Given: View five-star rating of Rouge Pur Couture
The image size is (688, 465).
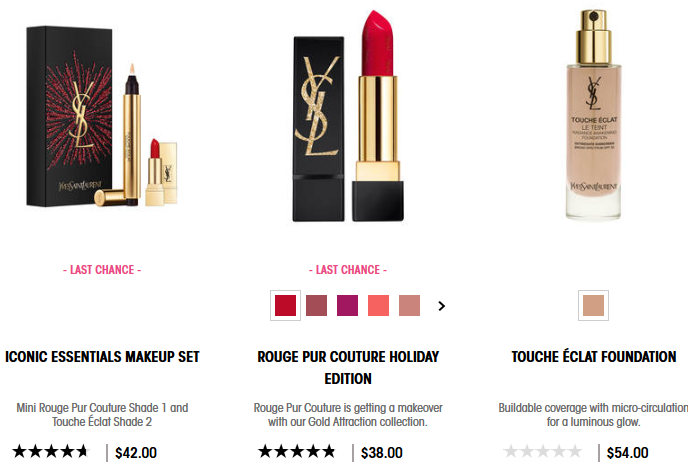Looking at the screenshot, I should coord(297,451).
